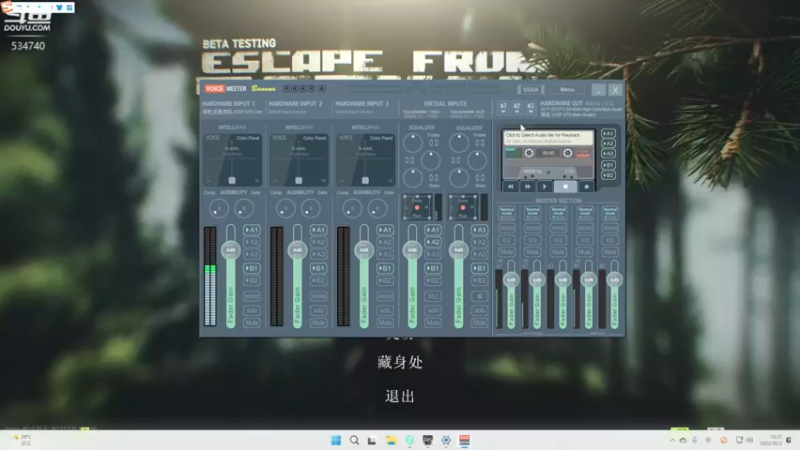
Task: Mute Hardware Input 1 strip
Action: point(252,323)
